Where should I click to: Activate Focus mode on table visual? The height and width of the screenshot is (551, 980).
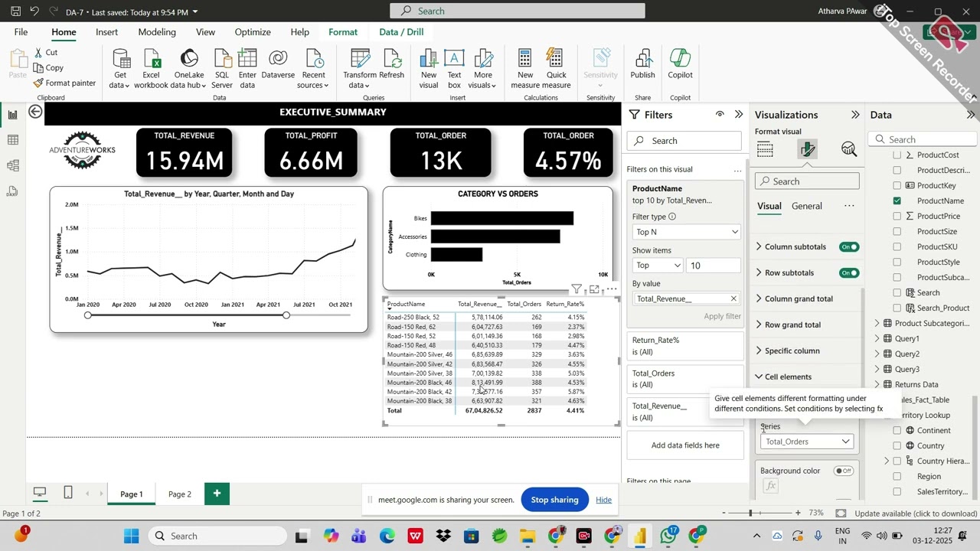coord(594,289)
